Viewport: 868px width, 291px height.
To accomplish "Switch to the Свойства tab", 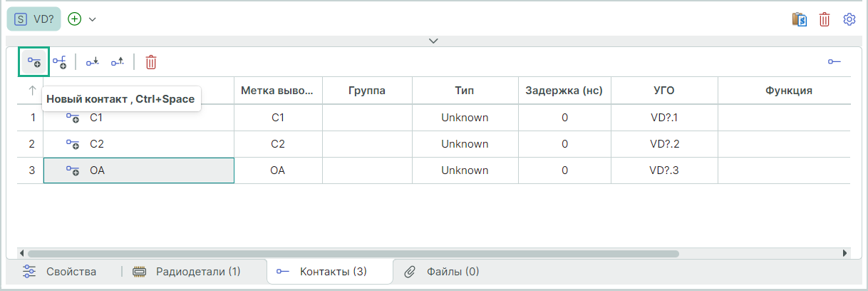I will pos(61,272).
